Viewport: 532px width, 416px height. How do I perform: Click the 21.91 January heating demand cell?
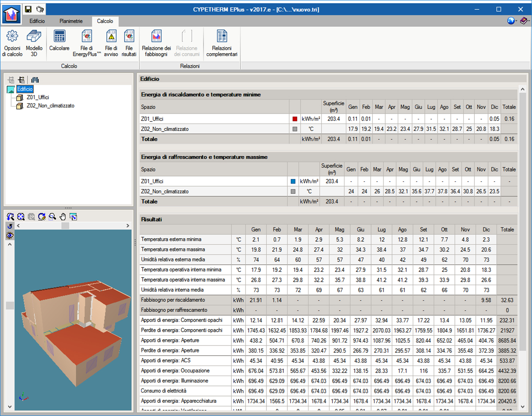(256, 300)
